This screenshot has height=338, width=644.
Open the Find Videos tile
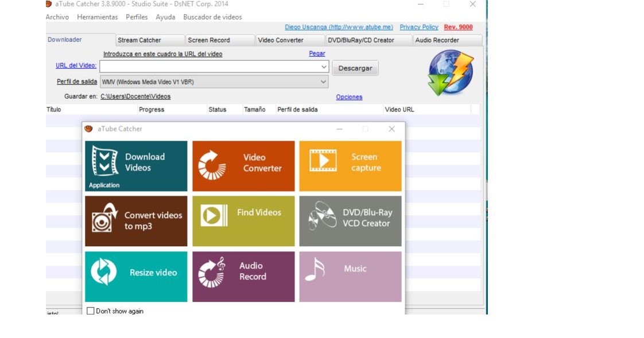[x=243, y=221]
